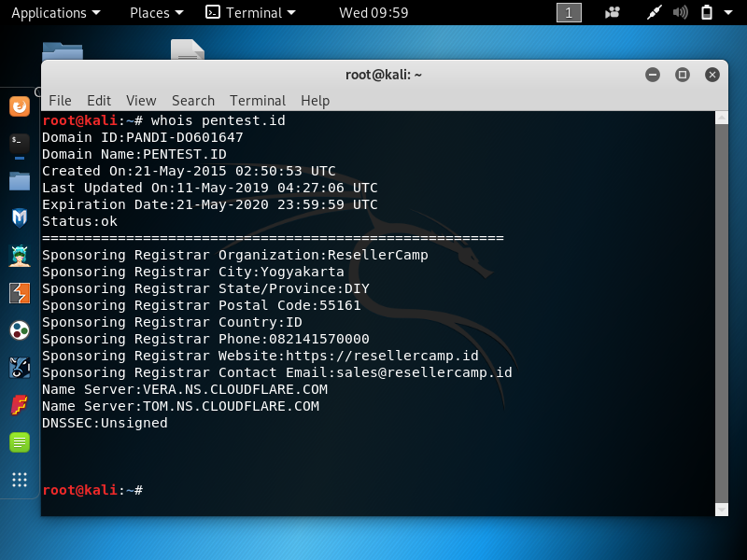Image resolution: width=747 pixels, height=560 pixels.
Task: Select the Help menu in the terminal
Action: [315, 100]
